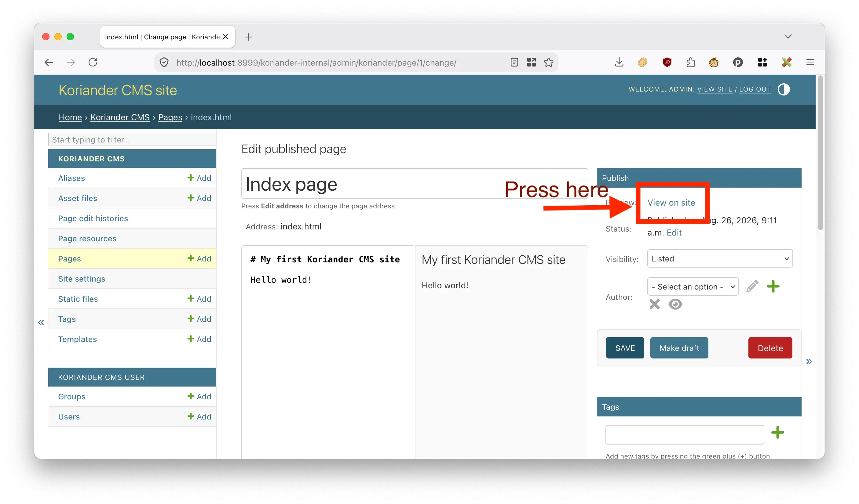Click the View on site link
The image size is (859, 504).
pyautogui.click(x=671, y=203)
